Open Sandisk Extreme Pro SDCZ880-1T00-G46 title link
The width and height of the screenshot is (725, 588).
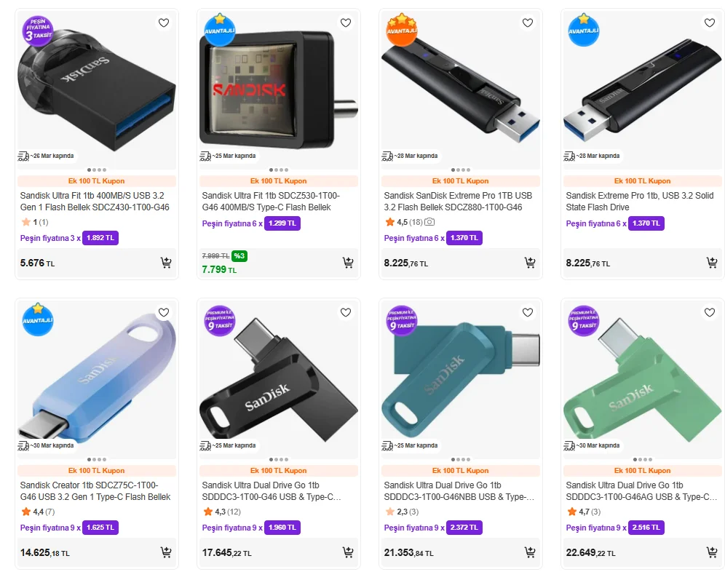coord(458,202)
